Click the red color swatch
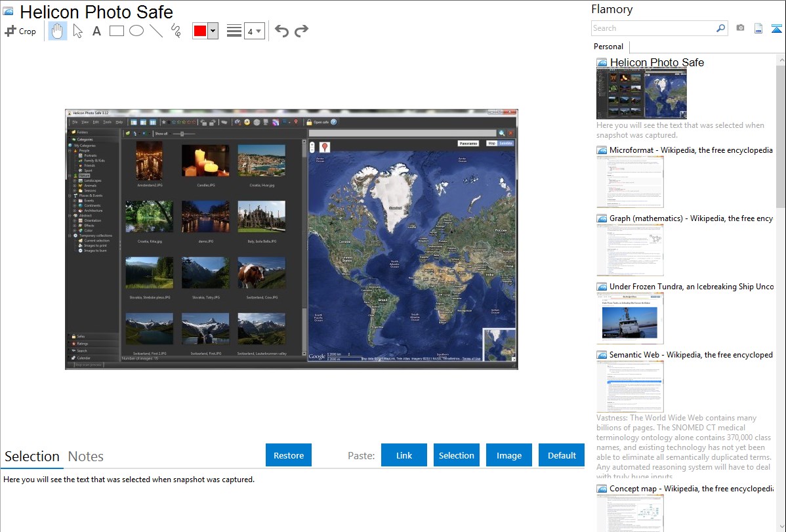Image resolution: width=786 pixels, height=532 pixels. [200, 31]
